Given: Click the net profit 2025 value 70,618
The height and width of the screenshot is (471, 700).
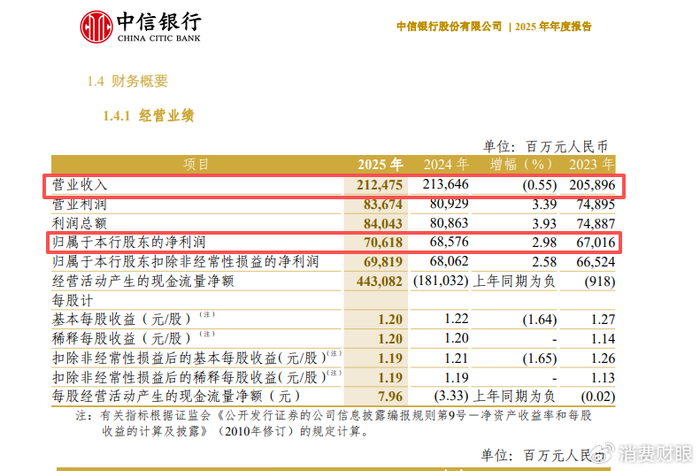Looking at the screenshot, I should (383, 242).
